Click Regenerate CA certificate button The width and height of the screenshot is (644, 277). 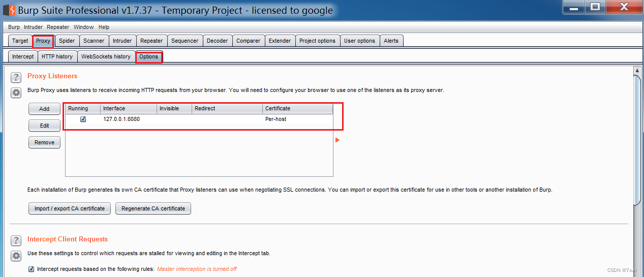(x=153, y=208)
